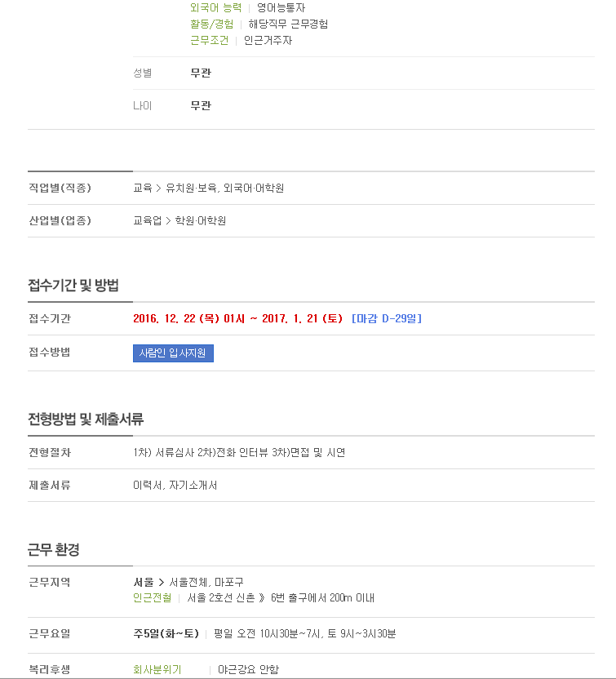
Task: Click the 서울전체, 마포구 work region text
Action: pyautogui.click(x=206, y=583)
